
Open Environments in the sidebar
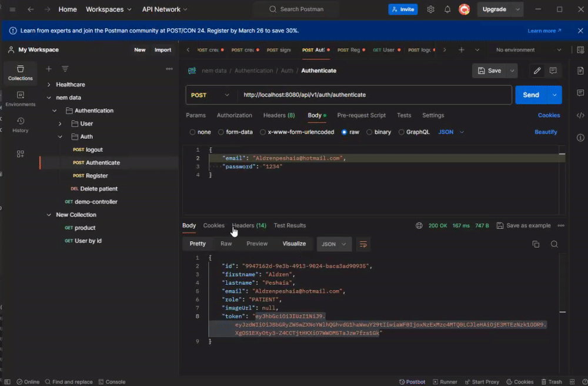[x=20, y=98]
